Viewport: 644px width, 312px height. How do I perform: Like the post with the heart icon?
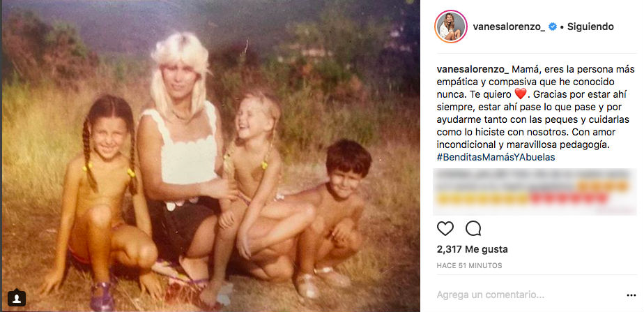pos(445,228)
